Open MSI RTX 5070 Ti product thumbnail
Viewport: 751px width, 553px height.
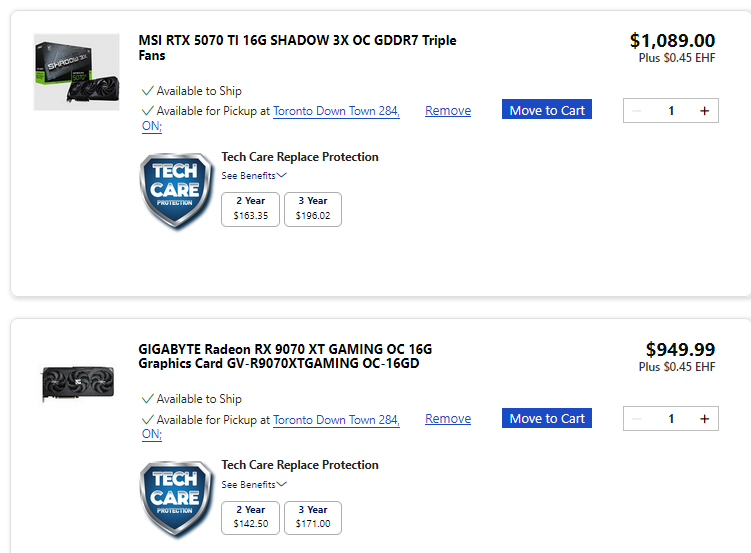tap(76, 72)
